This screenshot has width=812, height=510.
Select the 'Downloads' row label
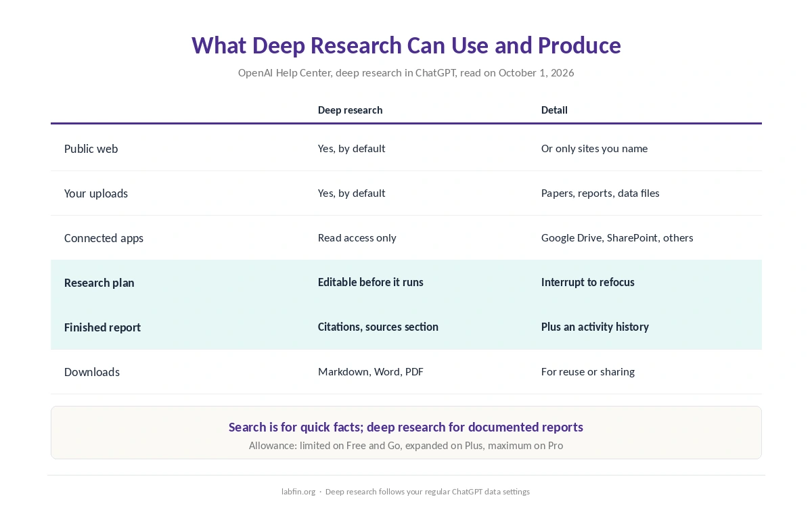(92, 372)
